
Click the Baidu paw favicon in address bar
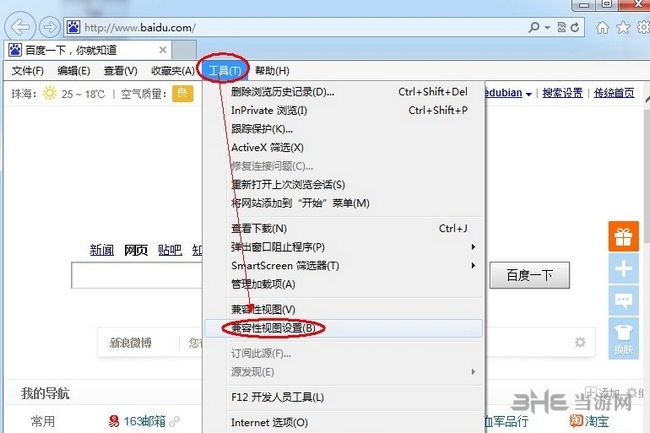click(x=73, y=27)
